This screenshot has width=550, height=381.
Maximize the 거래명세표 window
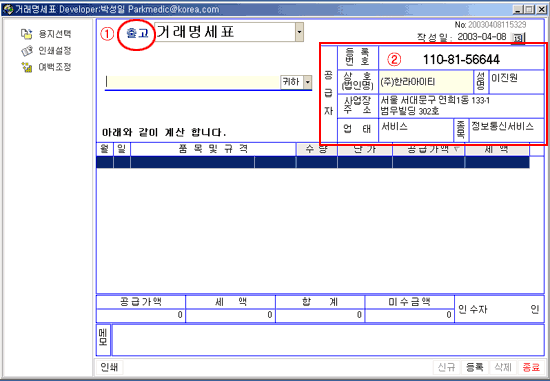pos(529,9)
